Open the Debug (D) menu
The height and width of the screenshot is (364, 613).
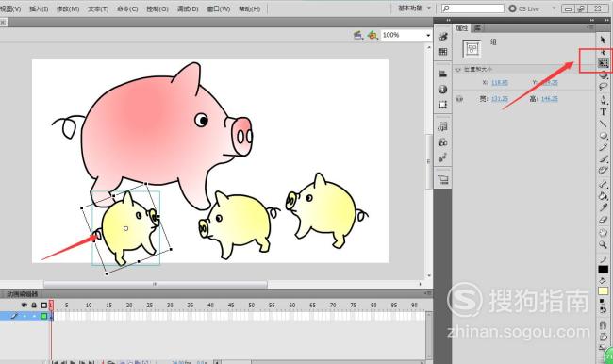click(188, 8)
